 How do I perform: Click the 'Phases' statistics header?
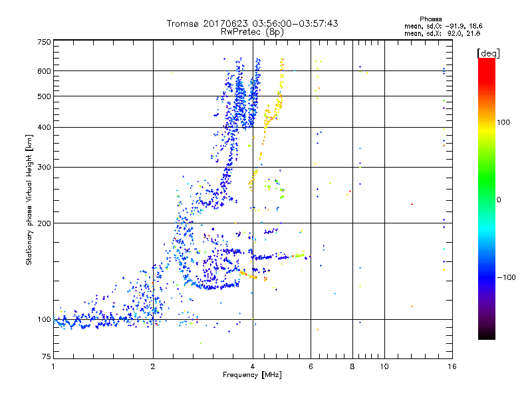(x=430, y=19)
